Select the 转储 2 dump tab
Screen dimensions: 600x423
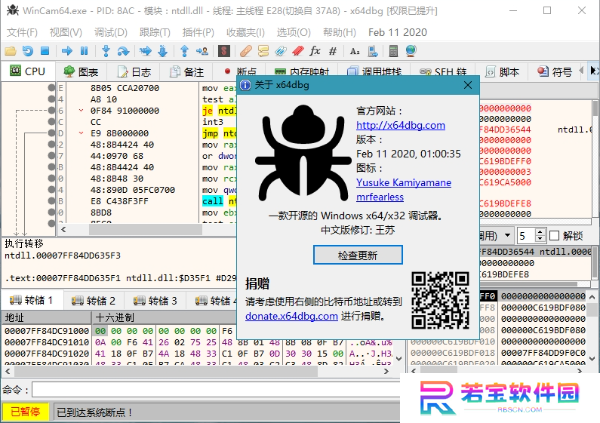tap(93, 301)
